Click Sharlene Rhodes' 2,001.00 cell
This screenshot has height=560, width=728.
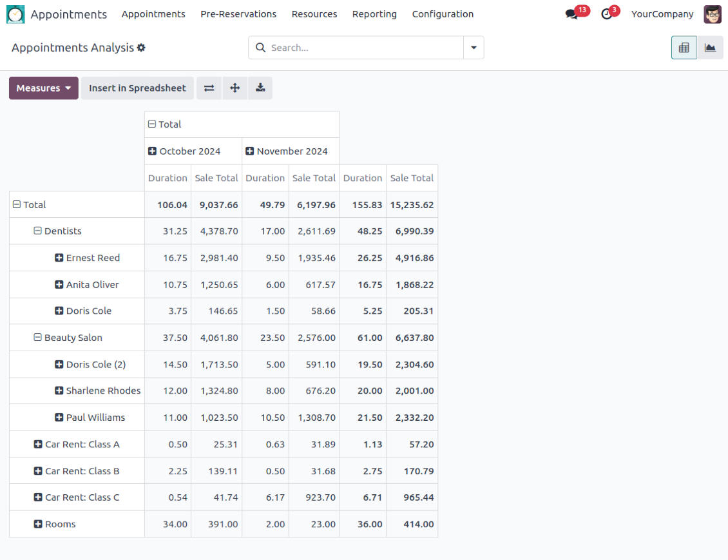(412, 391)
